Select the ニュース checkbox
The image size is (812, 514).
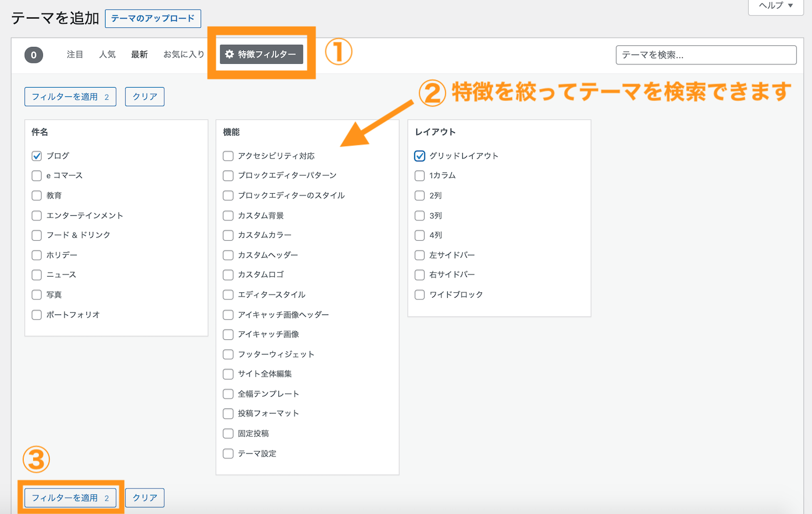tap(37, 275)
